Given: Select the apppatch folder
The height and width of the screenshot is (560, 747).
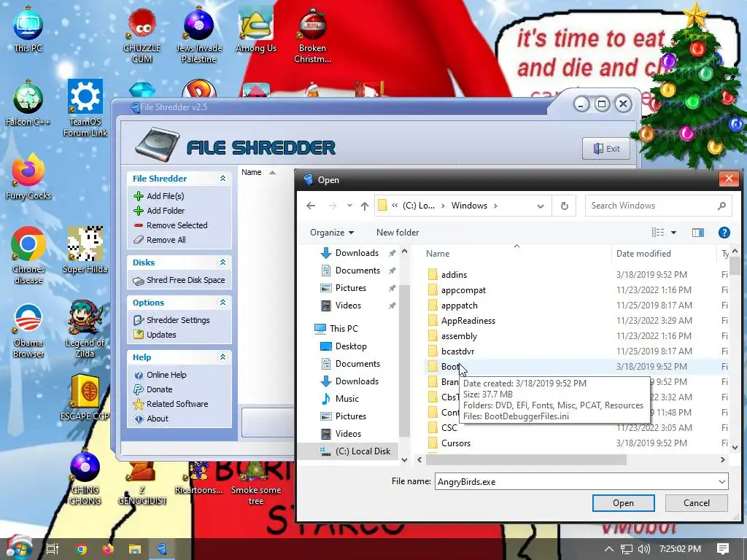Looking at the screenshot, I should pos(460,306).
